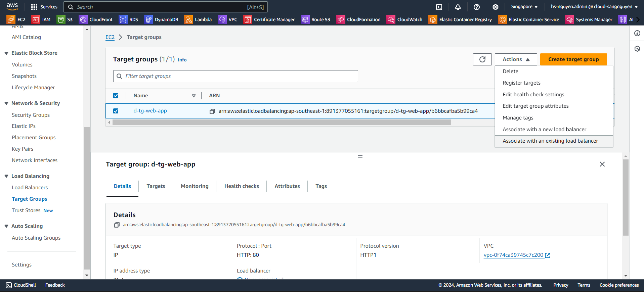Copy the ARN in Details section
The width and height of the screenshot is (644, 292).
117,225
